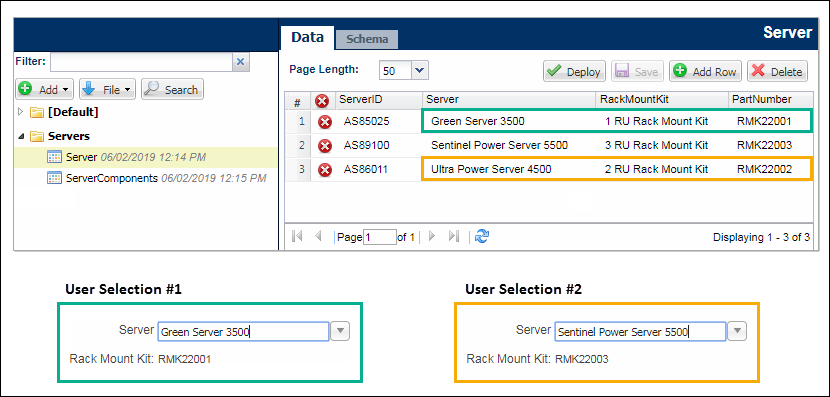
Task: Click the Page Length value field
Action: pos(395,70)
